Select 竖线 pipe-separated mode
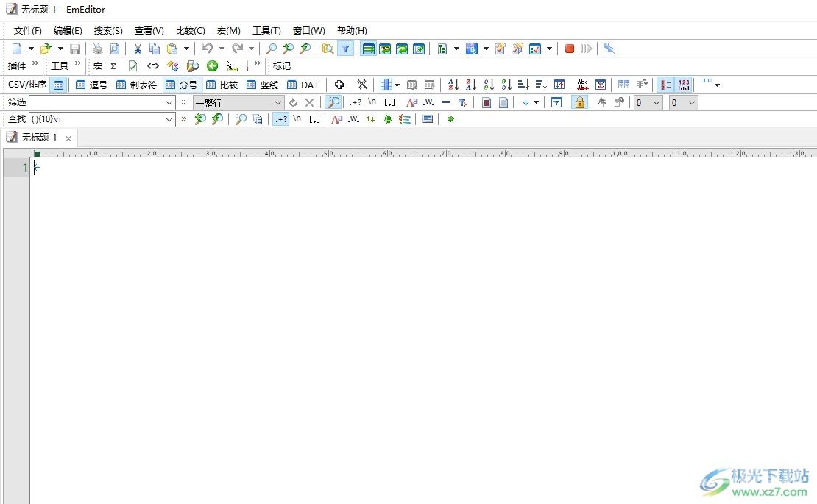Screen dimensions: 817x504 [x=262, y=85]
